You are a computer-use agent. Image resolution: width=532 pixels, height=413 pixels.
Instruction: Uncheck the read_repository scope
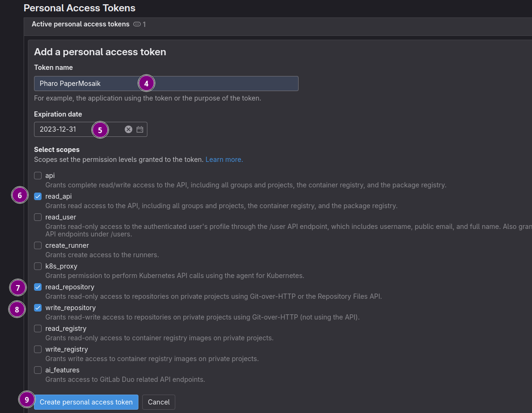pos(38,287)
